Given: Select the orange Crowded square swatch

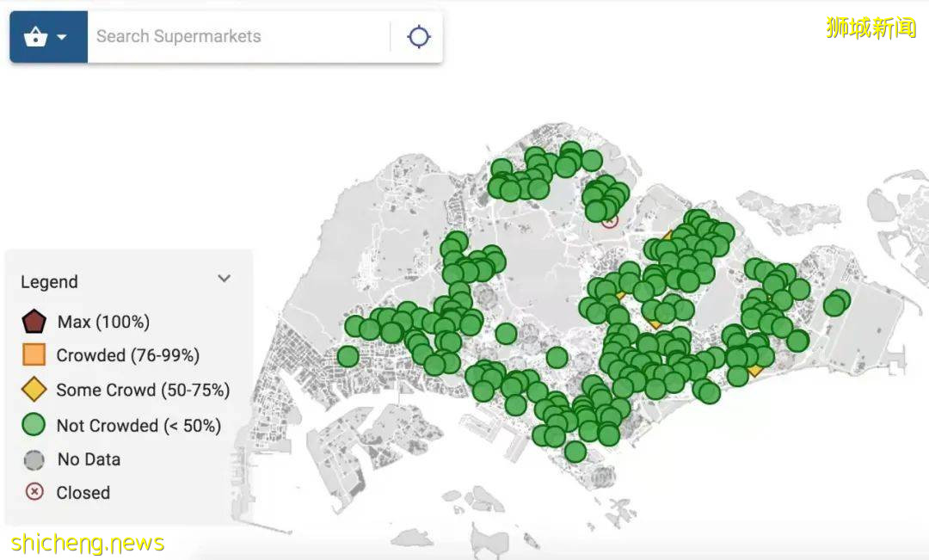Looking at the screenshot, I should (34, 355).
